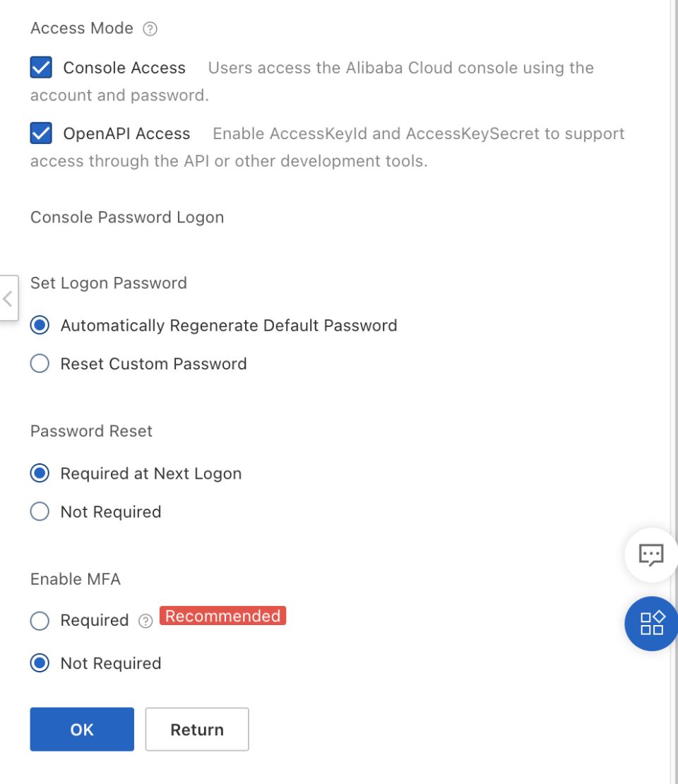Click the OpenAPI Access label text
678x784 pixels.
click(x=127, y=133)
